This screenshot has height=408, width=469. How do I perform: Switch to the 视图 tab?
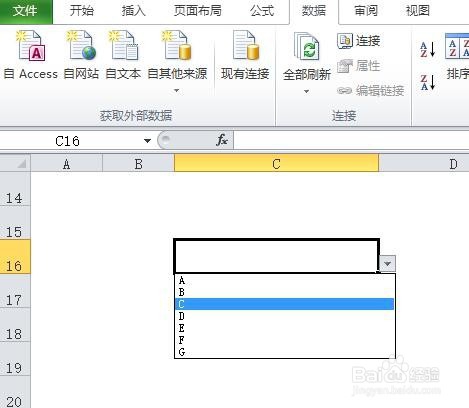417,11
